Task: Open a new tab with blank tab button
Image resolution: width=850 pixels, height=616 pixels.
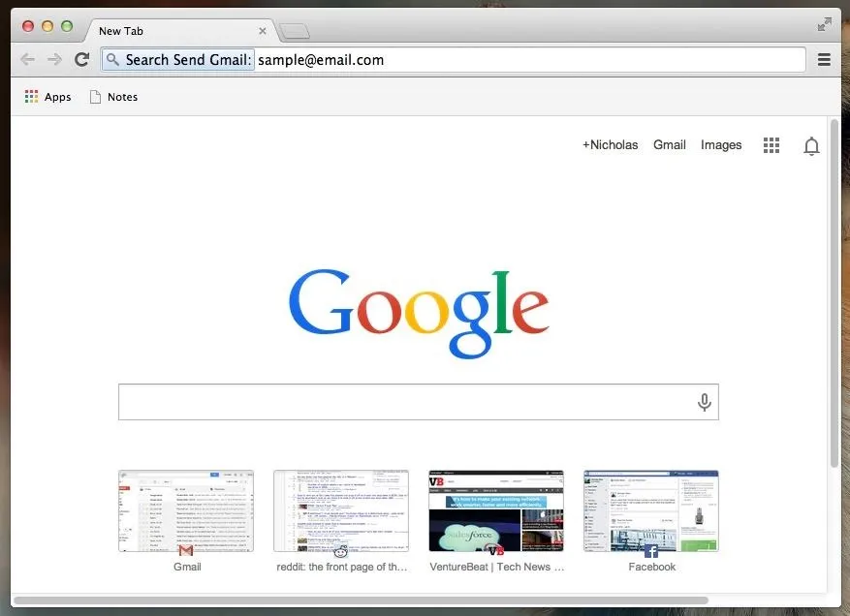Action: coord(295,31)
